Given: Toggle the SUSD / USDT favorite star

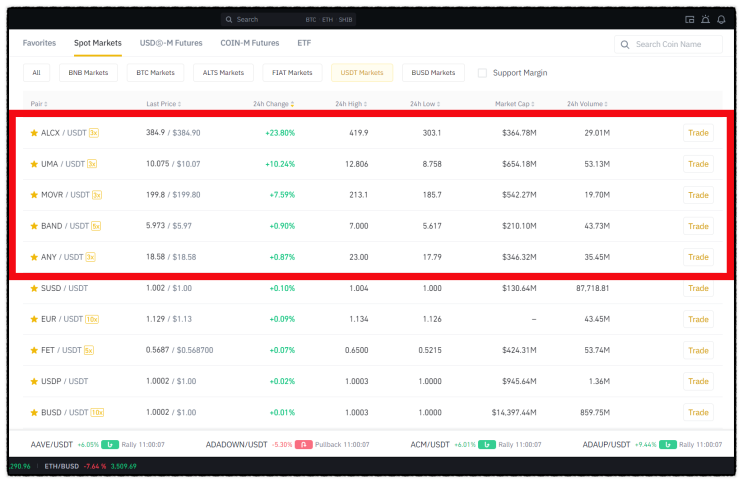Looking at the screenshot, I should 34,288.
